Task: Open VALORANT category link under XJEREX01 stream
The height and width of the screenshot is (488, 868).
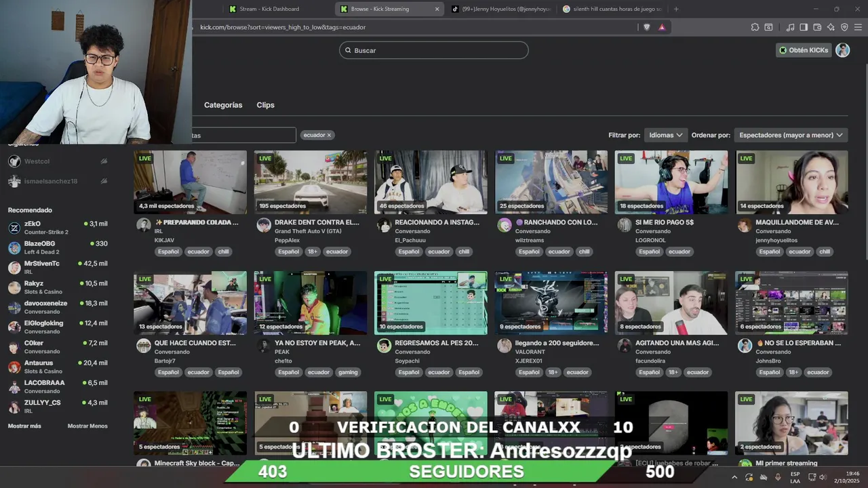Action: (x=530, y=352)
